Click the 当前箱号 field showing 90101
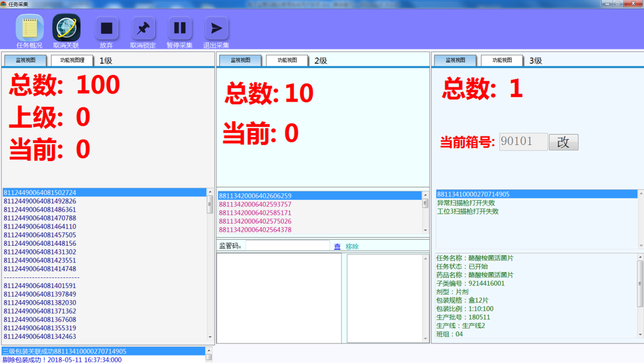644x363 pixels. [523, 142]
